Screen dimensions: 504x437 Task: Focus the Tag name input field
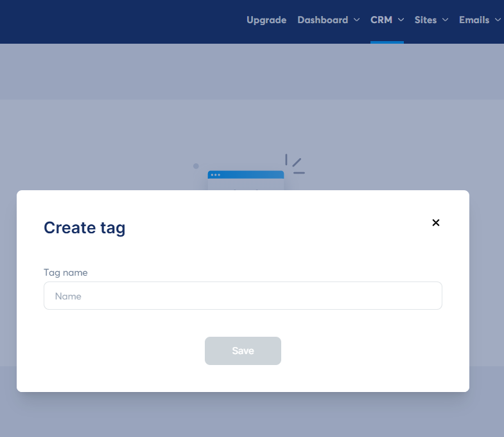243,296
